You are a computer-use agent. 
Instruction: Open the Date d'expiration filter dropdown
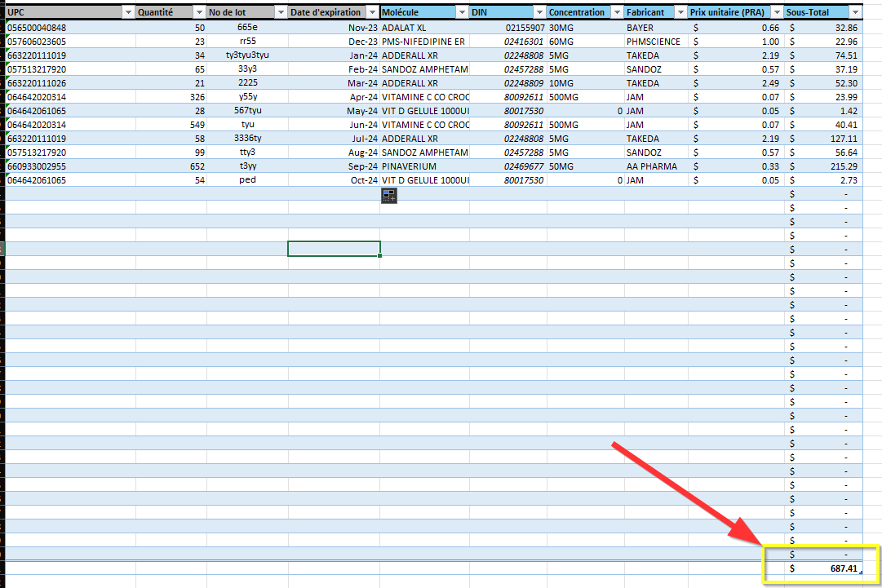coord(372,12)
